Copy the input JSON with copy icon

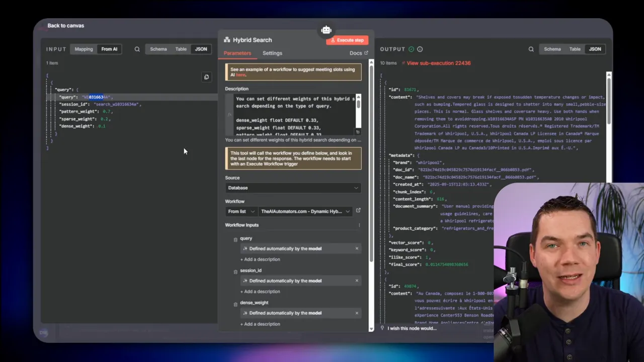pyautogui.click(x=206, y=77)
